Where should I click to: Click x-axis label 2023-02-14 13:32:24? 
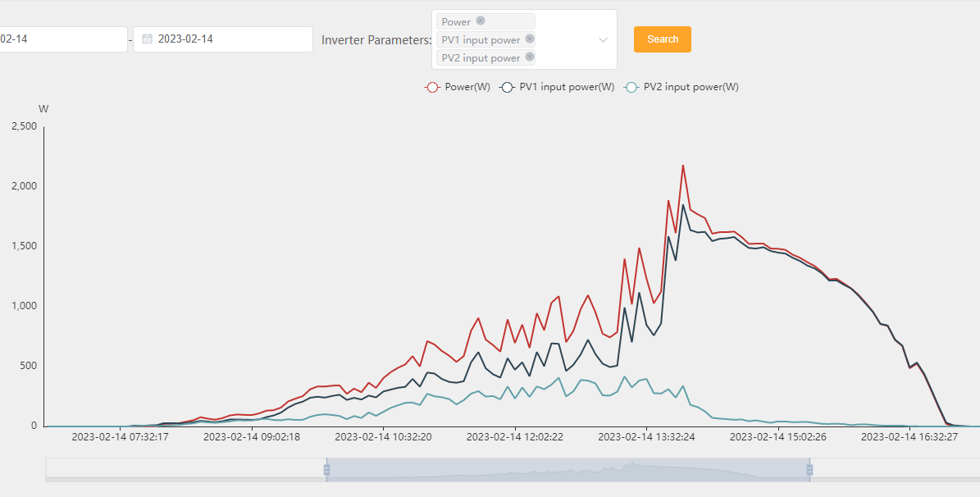[646, 438]
